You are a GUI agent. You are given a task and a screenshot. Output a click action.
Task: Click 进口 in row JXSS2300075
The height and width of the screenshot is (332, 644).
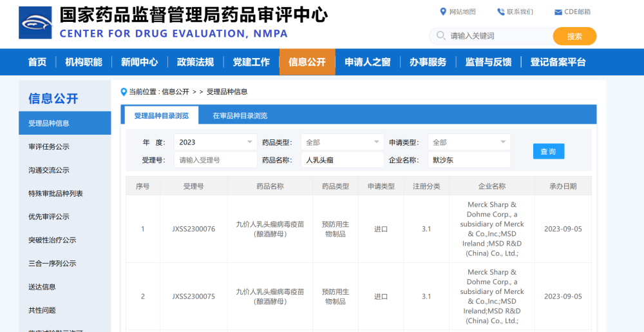coord(381,297)
